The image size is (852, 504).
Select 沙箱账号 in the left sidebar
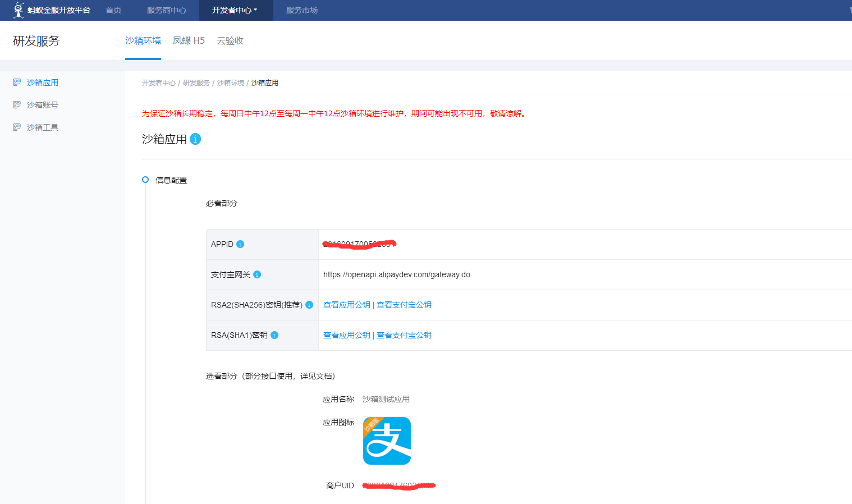(43, 105)
